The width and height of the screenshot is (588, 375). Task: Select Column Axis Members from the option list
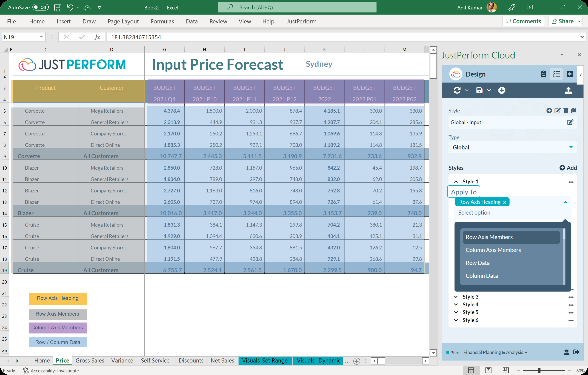point(493,250)
